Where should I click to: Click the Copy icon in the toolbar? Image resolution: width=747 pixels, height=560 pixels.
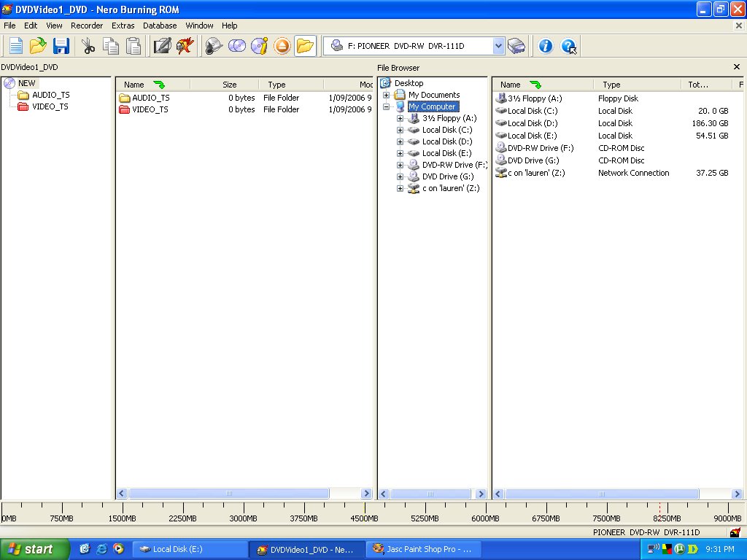111,46
